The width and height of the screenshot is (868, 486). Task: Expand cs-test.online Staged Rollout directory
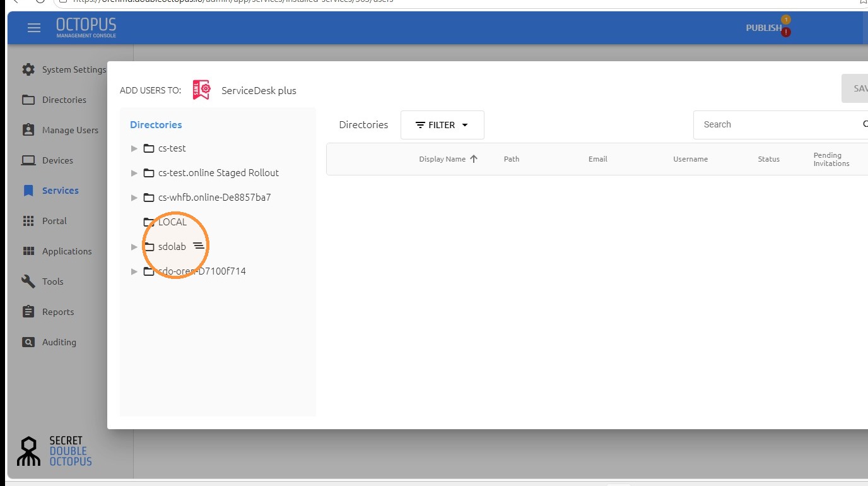click(134, 173)
